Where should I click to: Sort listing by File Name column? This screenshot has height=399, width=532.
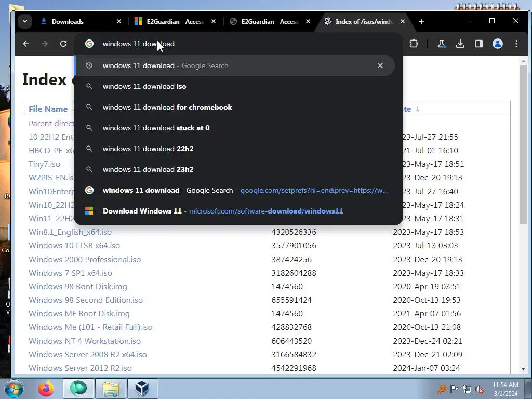pyautogui.click(x=48, y=109)
